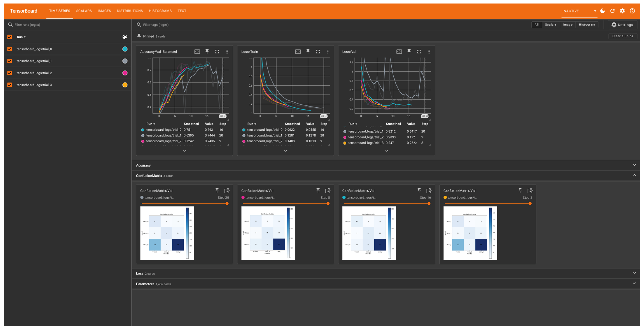Switch to the HISTOGRAMS tab

coord(160,11)
